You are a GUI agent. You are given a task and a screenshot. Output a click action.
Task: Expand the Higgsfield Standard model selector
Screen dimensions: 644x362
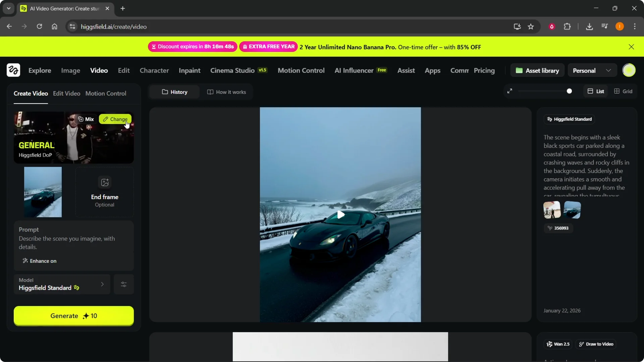(x=62, y=284)
